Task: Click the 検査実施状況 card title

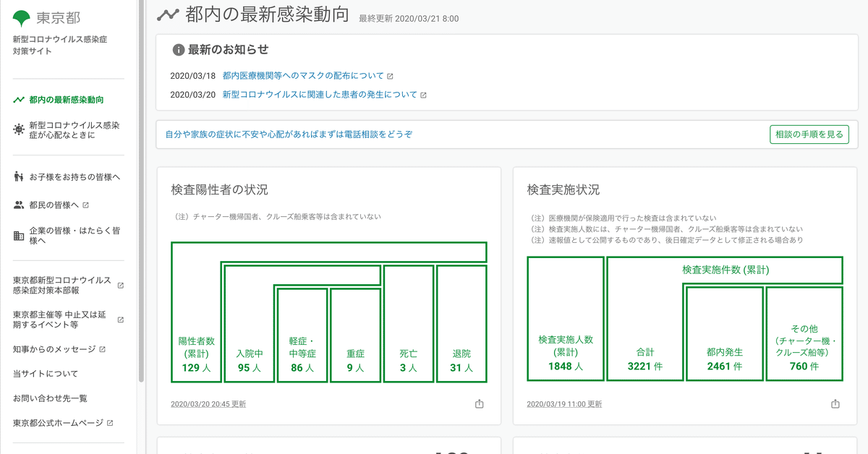Action: click(563, 190)
